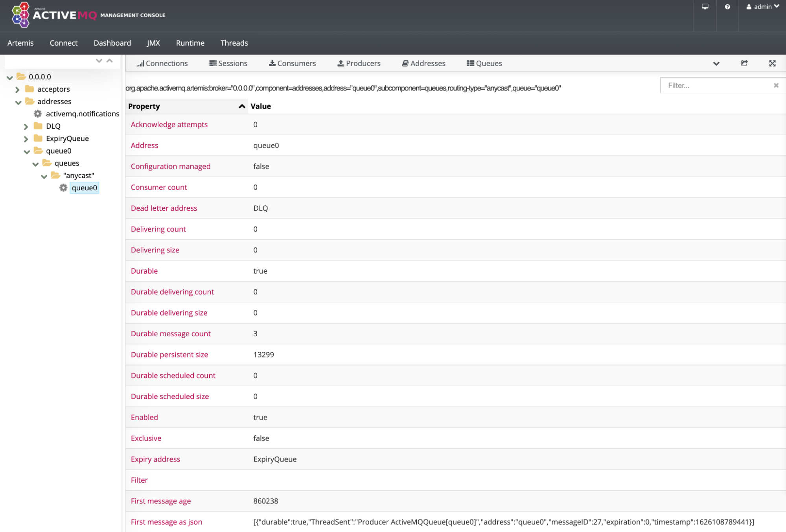Collapse the addresses tree node

(x=18, y=101)
